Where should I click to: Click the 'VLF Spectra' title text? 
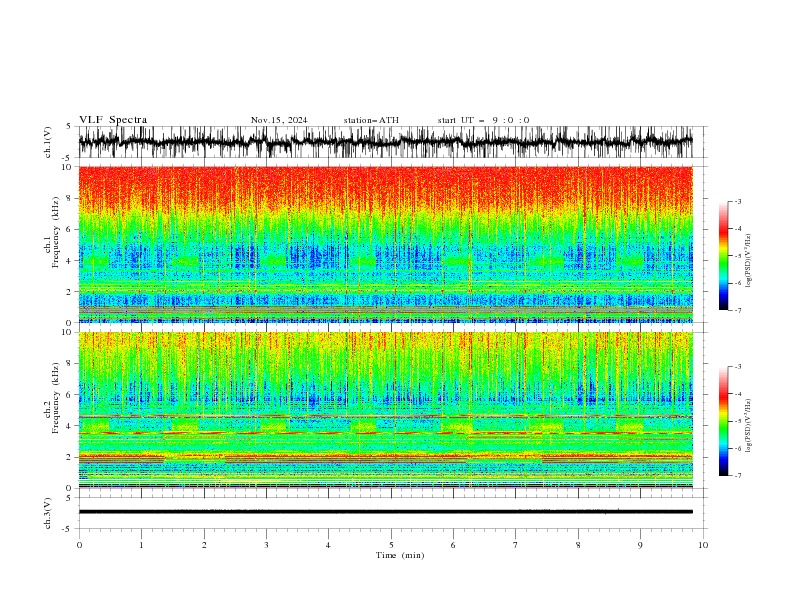[x=113, y=120]
